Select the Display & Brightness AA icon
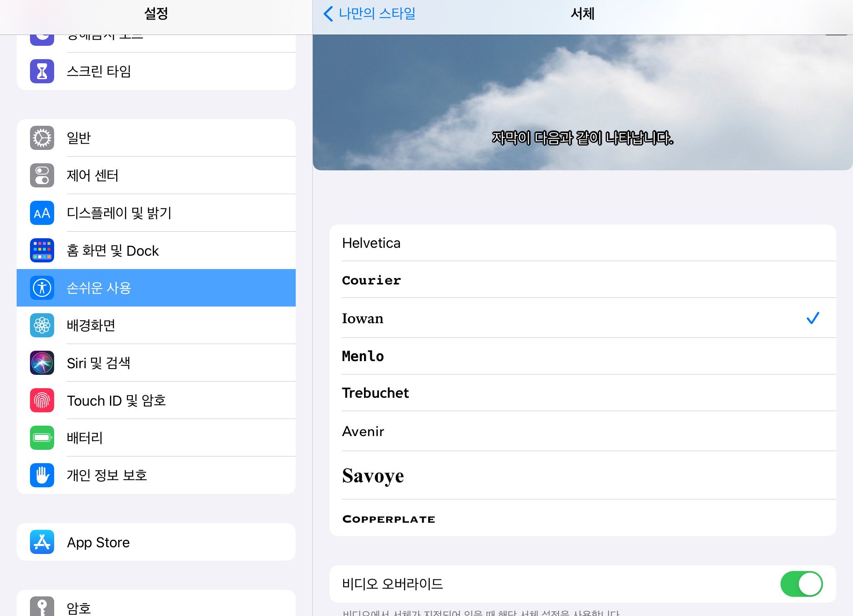Screen dimensions: 853x616 tap(42, 213)
